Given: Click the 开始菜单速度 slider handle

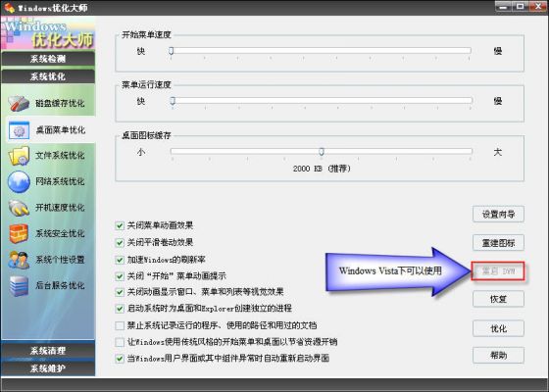Looking at the screenshot, I should pyautogui.click(x=171, y=51).
